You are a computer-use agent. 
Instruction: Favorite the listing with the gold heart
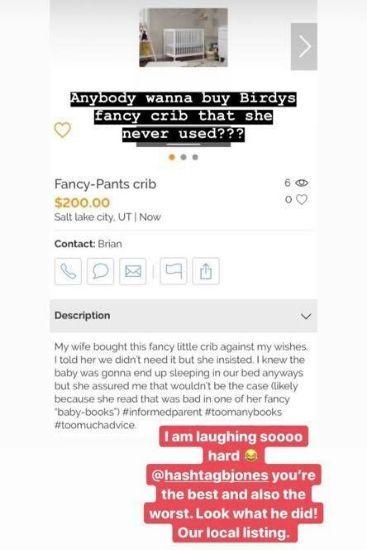tap(62, 130)
